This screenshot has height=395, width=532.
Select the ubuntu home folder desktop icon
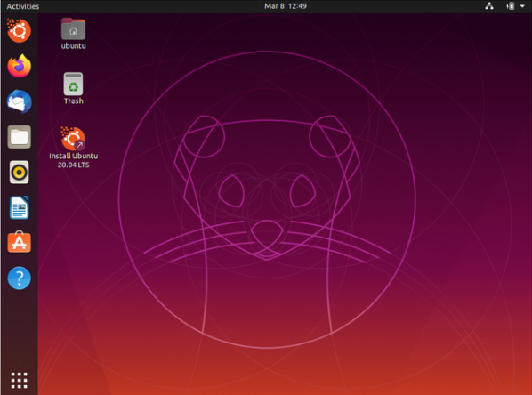tap(73, 34)
